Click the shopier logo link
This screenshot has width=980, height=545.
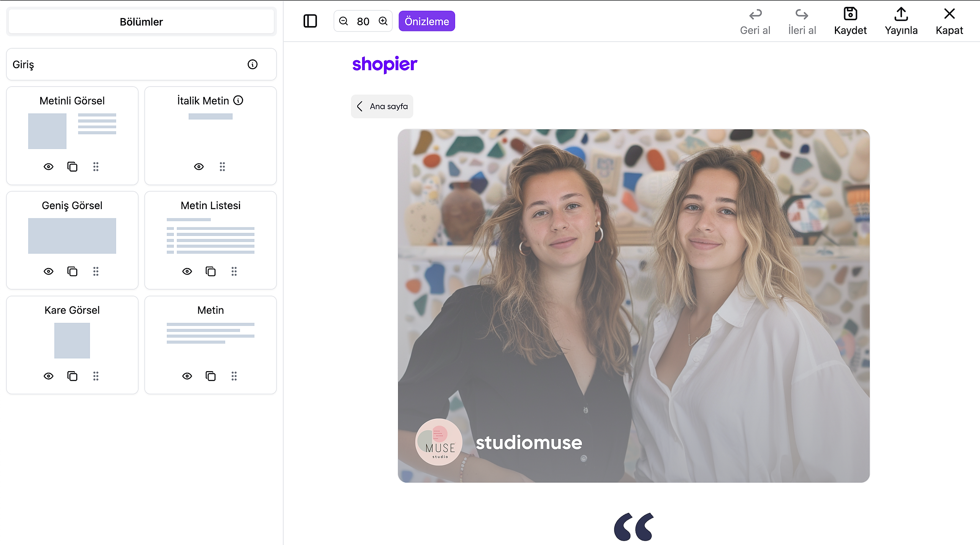(x=384, y=64)
